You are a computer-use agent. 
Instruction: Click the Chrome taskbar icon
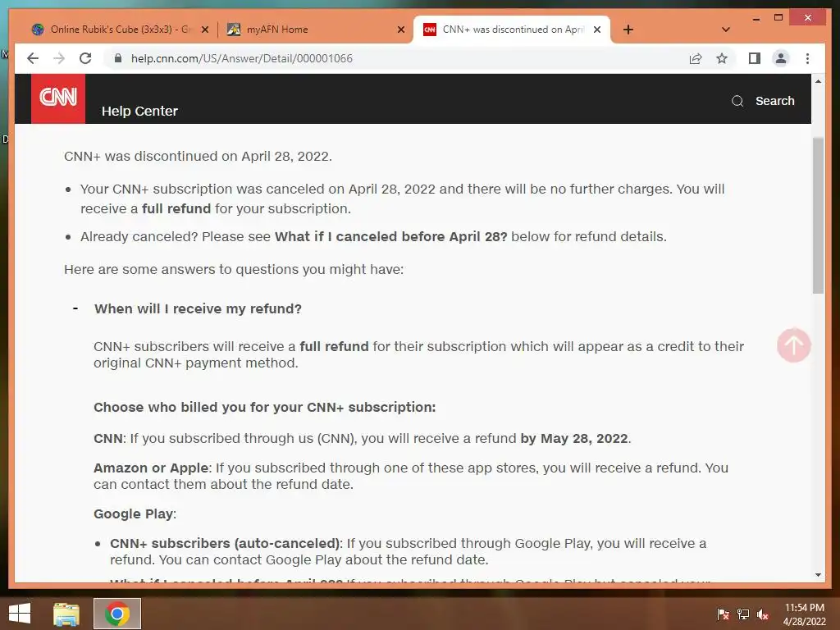[x=116, y=614]
